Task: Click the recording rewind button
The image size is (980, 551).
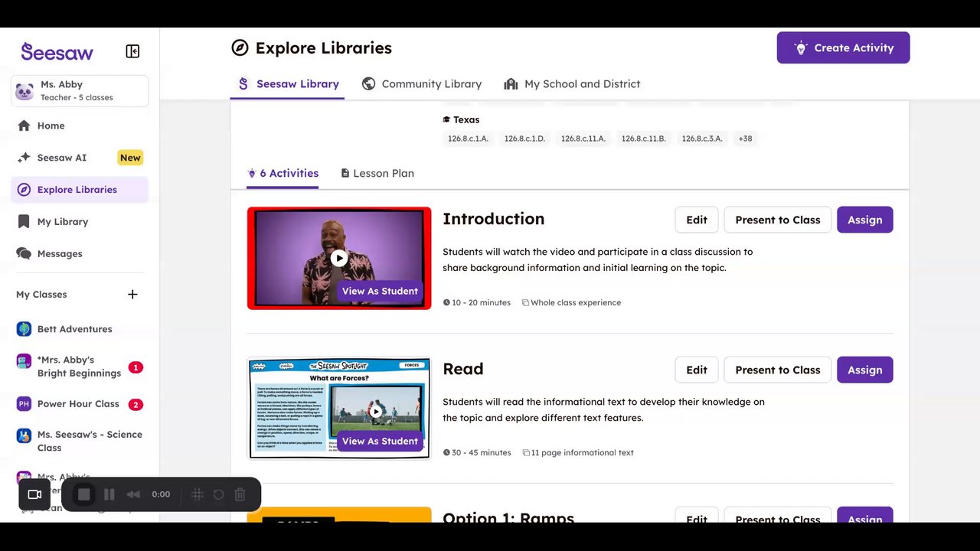Action: (133, 494)
